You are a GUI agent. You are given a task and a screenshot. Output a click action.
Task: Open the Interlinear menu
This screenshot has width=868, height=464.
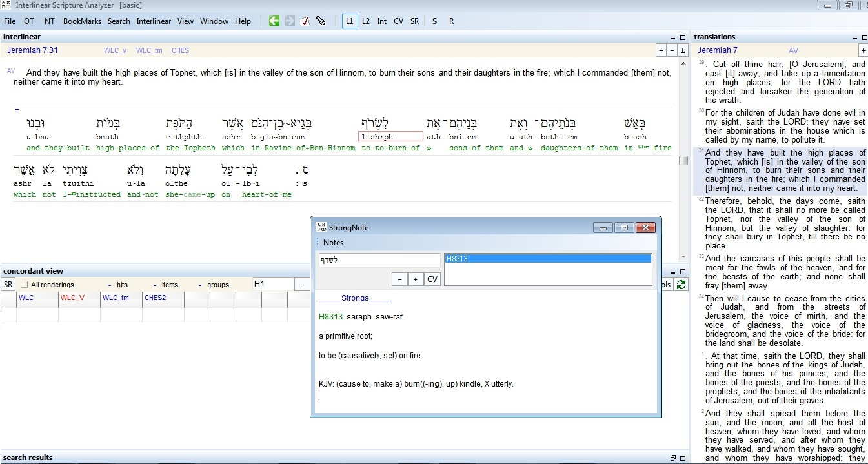[x=154, y=21]
